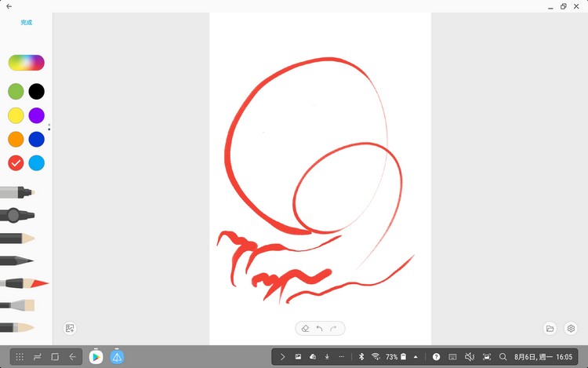Click the taskbar back arrow

(72, 357)
